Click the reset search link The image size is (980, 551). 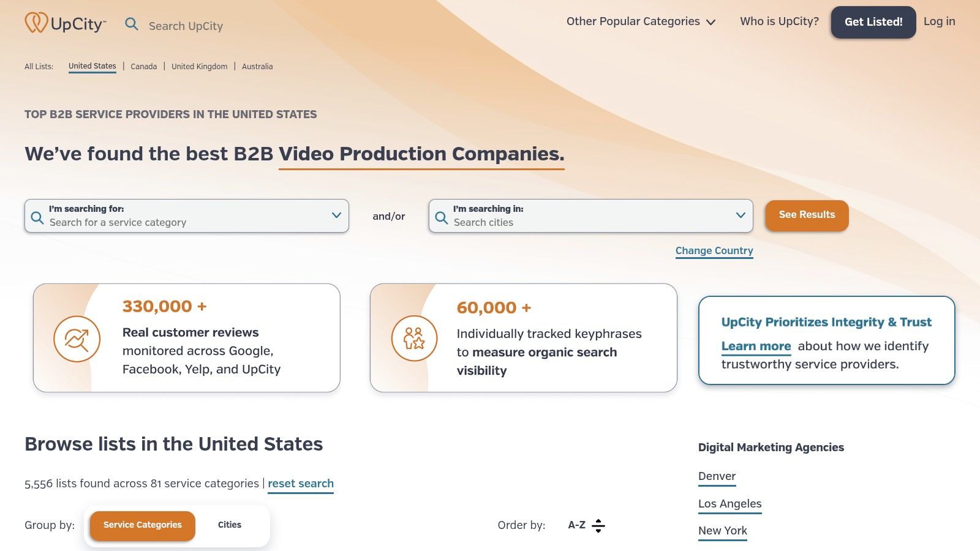coord(301,484)
